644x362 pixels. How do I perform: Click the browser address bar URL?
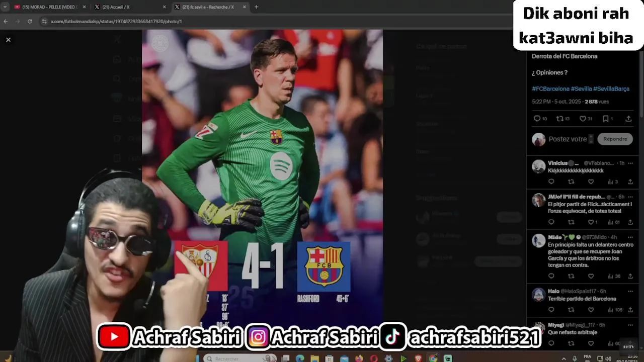(x=116, y=22)
